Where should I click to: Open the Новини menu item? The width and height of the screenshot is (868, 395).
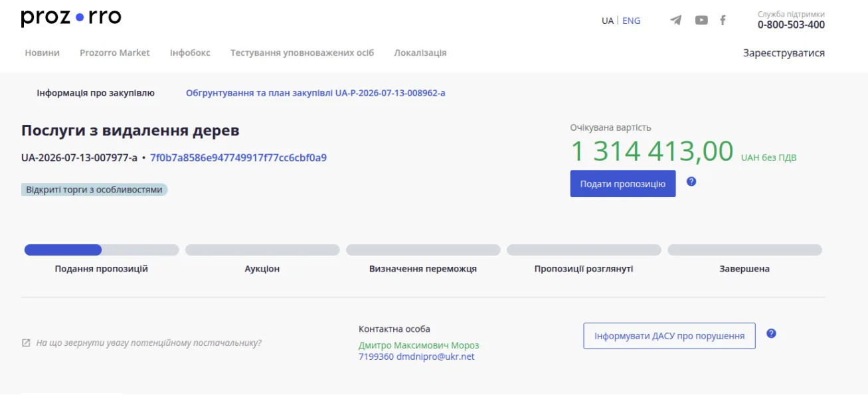click(x=43, y=52)
